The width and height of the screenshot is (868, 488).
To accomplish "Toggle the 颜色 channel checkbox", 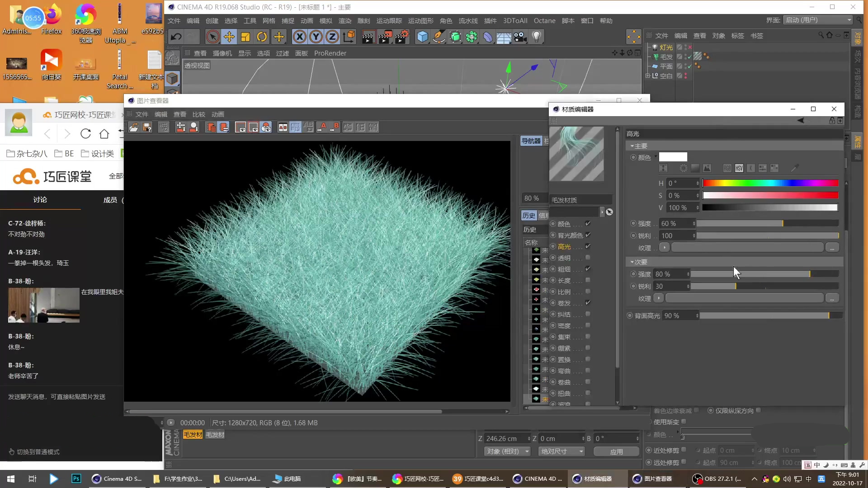I will pos(588,224).
